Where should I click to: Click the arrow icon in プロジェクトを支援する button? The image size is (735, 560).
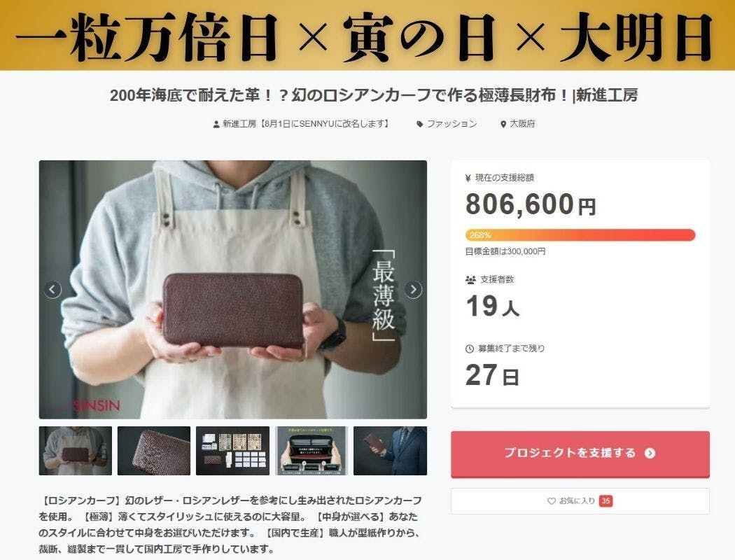(x=650, y=453)
